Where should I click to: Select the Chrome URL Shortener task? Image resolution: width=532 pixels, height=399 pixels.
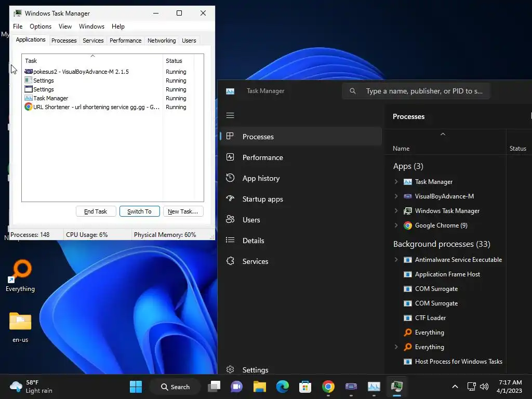(x=92, y=107)
